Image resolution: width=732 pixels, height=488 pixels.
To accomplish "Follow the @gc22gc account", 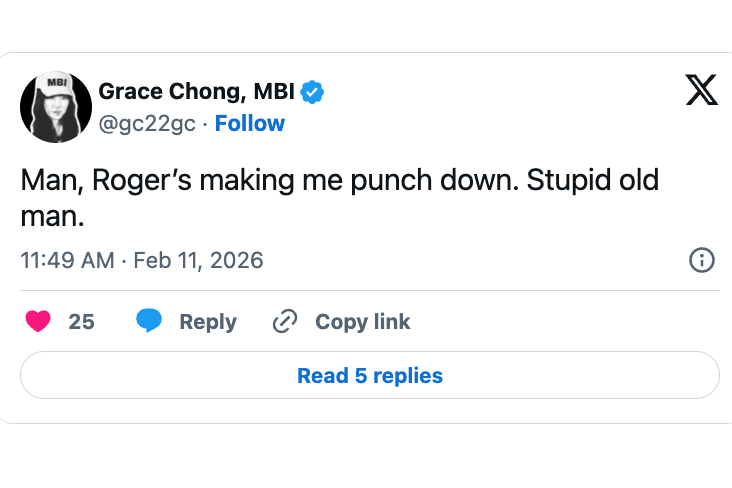I will pos(250,123).
